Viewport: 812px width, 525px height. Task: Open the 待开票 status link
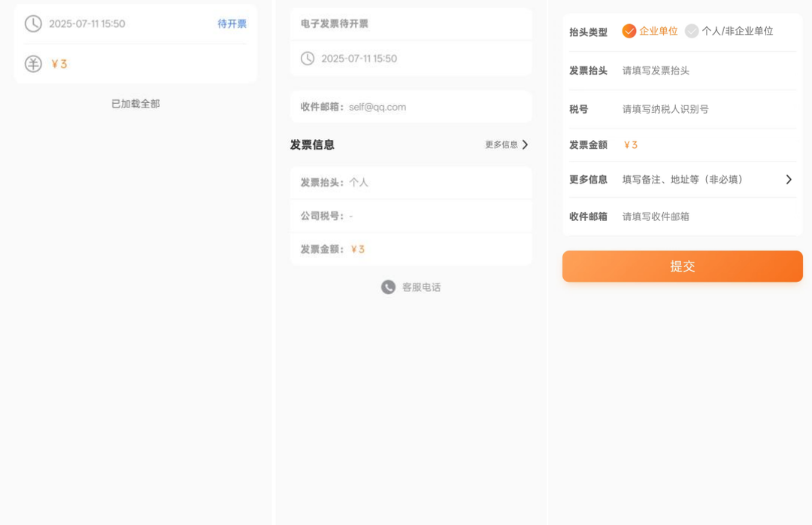click(x=232, y=24)
